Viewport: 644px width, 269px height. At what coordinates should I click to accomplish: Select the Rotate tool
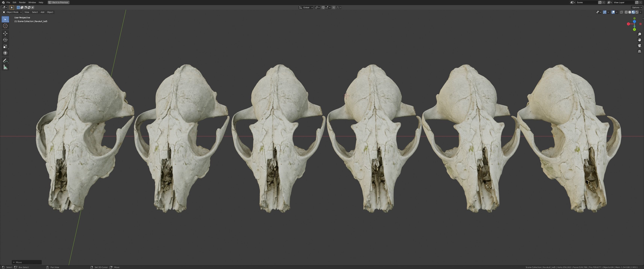tap(5, 40)
